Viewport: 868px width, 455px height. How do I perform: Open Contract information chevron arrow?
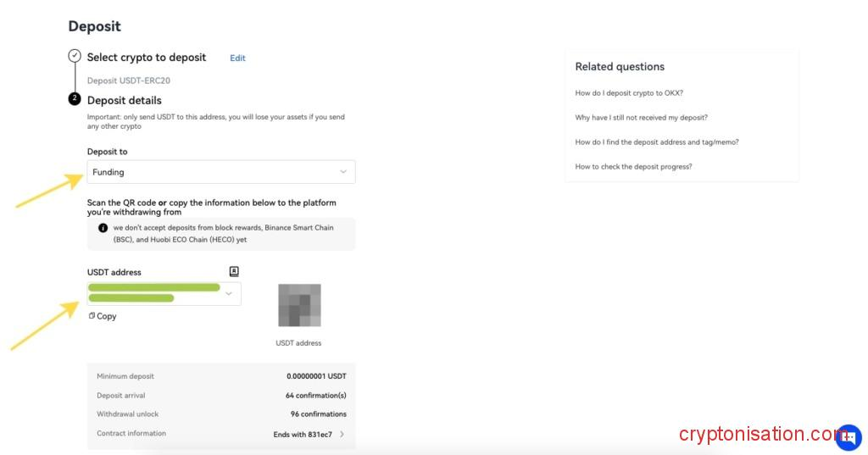[342, 434]
